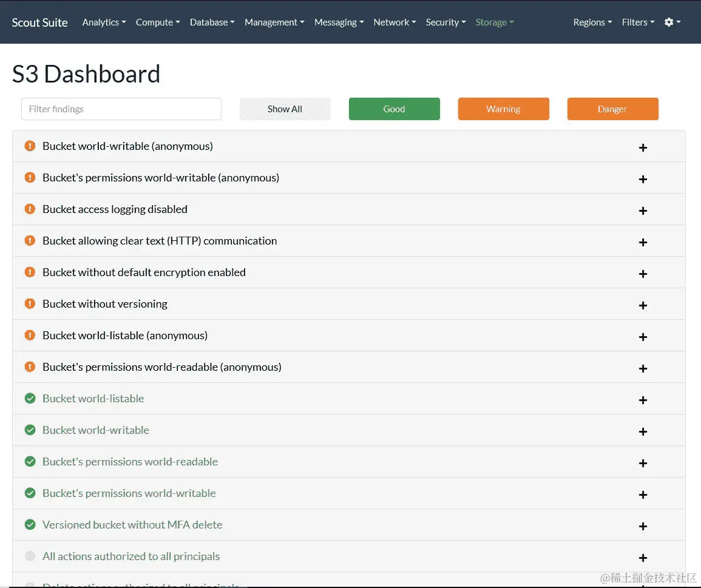Expand the green Bucket world-listable plus

click(643, 400)
